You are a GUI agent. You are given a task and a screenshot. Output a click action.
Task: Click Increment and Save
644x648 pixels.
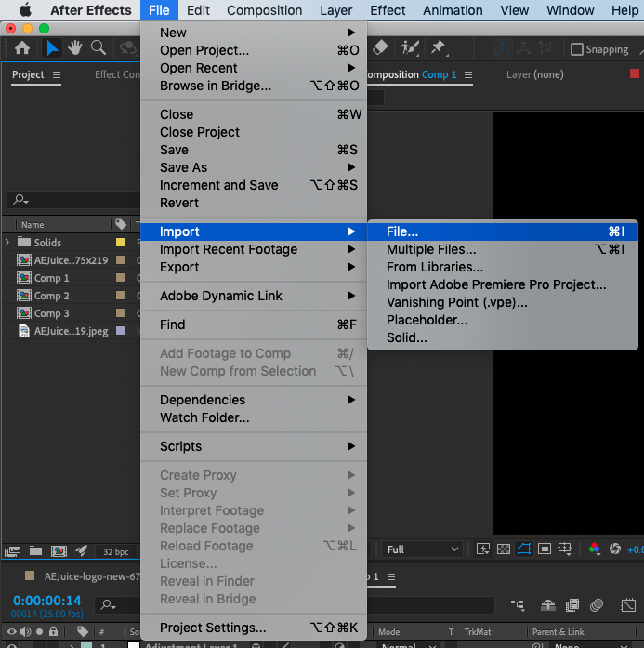[x=254, y=185]
